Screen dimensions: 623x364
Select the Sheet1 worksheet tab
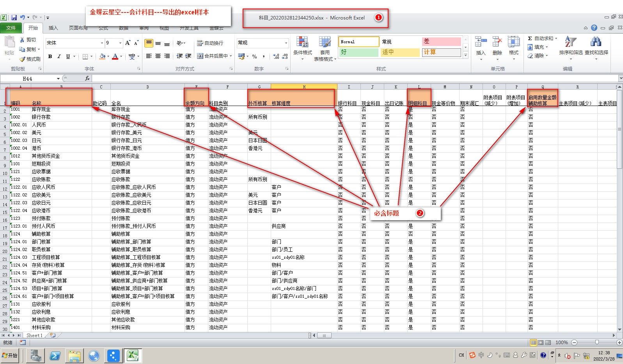tap(34, 335)
